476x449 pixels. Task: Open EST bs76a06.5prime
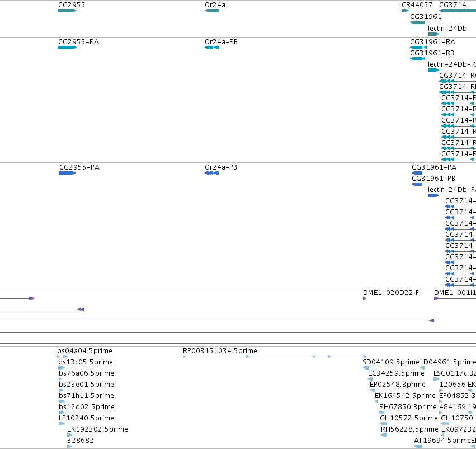click(86, 373)
